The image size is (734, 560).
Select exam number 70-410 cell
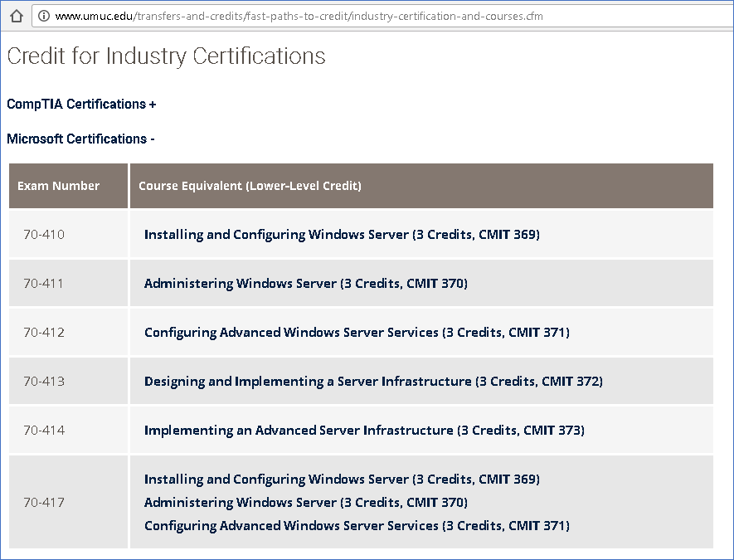(x=68, y=234)
